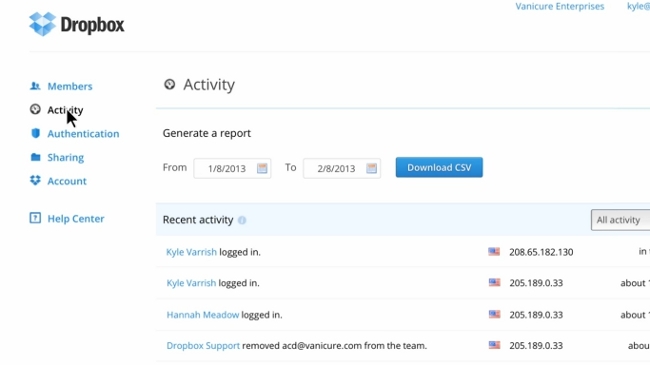Click the Dropbox logo icon

click(42, 24)
